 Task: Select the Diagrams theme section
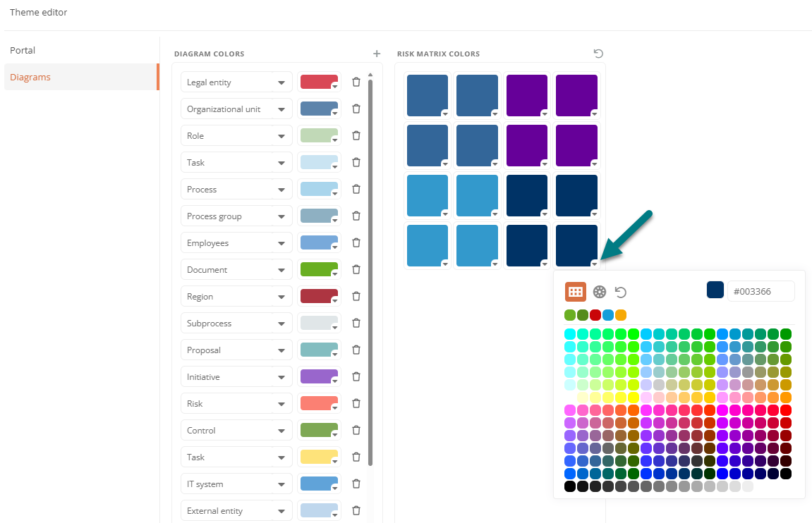pos(81,77)
